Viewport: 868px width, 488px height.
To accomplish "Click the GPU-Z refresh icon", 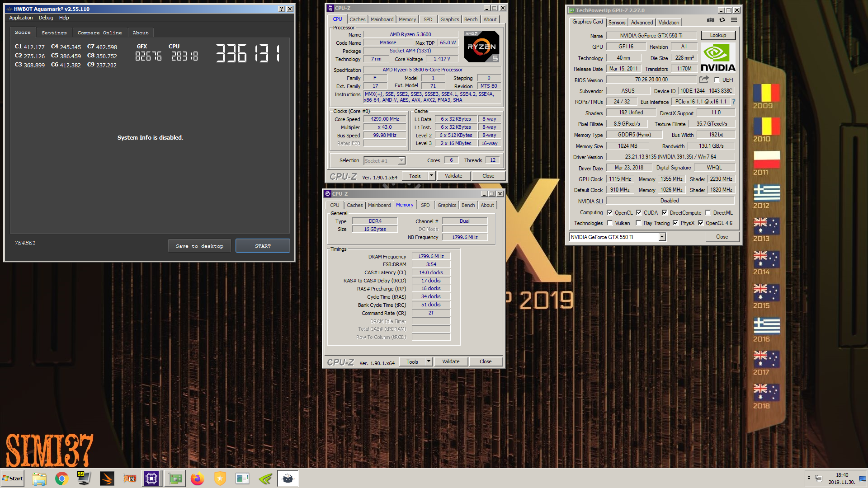I will coord(722,20).
